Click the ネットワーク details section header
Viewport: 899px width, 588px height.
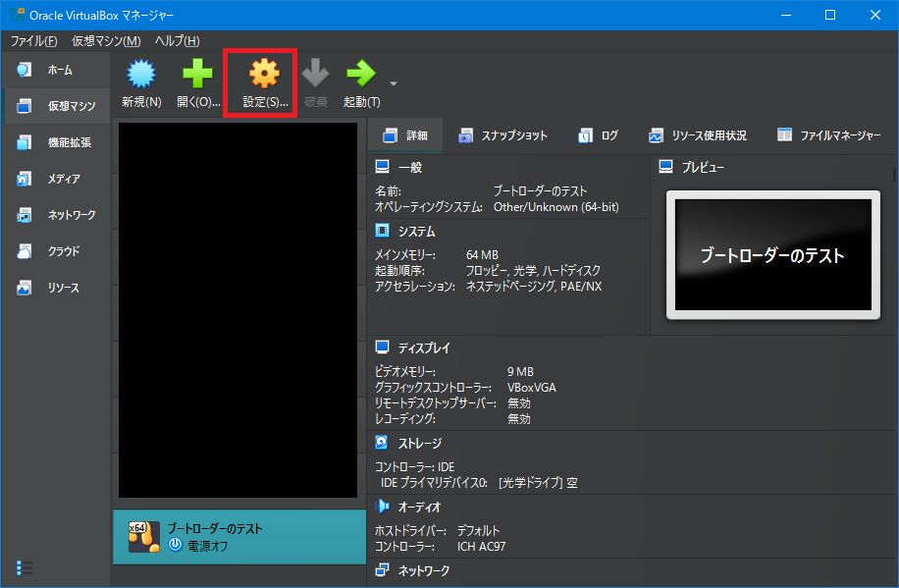tap(424, 570)
